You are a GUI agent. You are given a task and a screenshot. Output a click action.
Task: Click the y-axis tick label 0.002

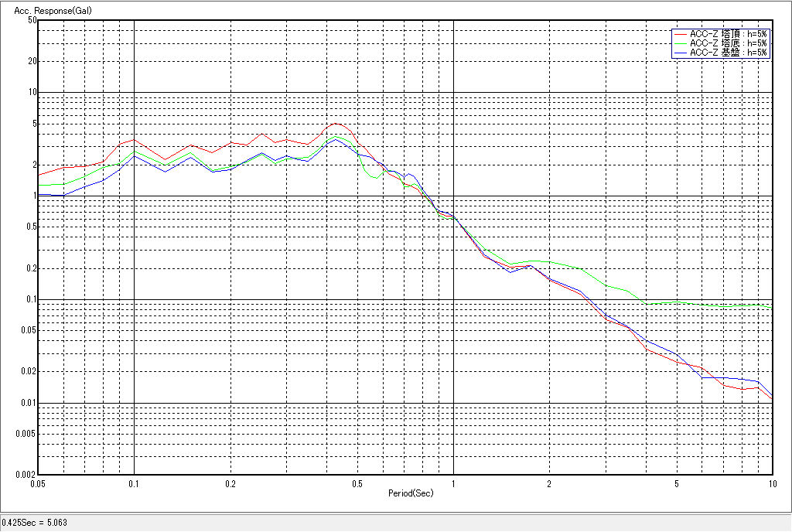coord(28,475)
